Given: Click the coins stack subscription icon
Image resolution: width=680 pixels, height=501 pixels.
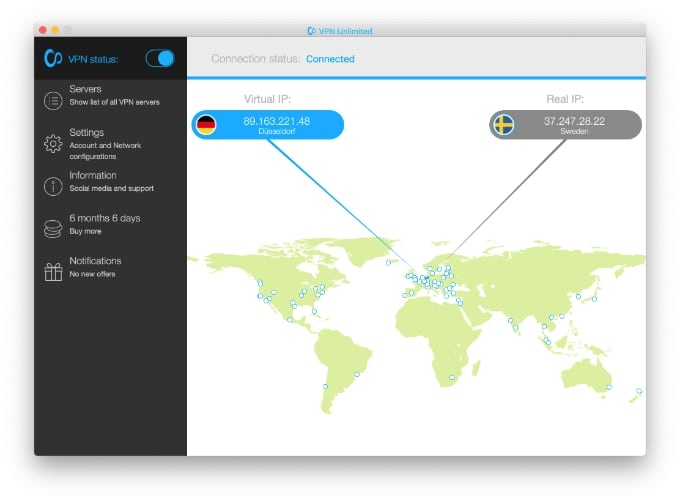Looking at the screenshot, I should [x=53, y=229].
